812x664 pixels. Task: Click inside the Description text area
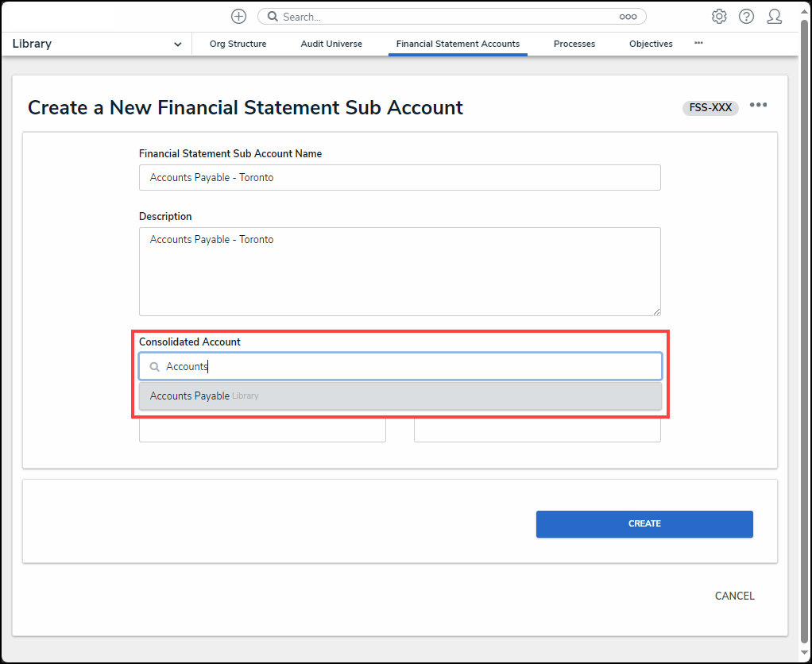pos(400,272)
